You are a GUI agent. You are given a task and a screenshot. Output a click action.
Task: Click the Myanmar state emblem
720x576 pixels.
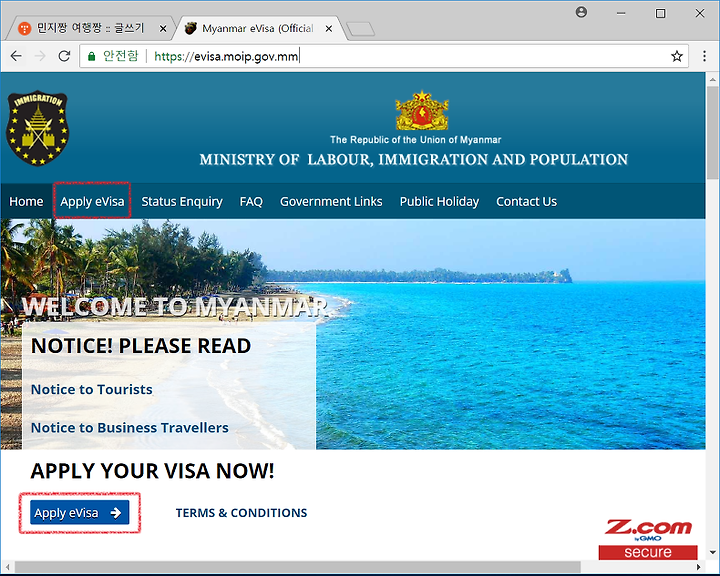click(422, 111)
